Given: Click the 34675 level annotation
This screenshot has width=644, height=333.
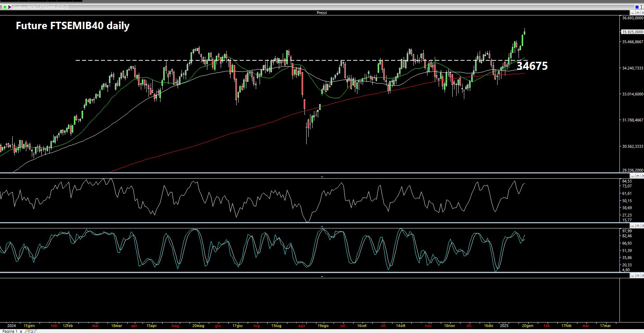Looking at the screenshot, I should point(532,66).
